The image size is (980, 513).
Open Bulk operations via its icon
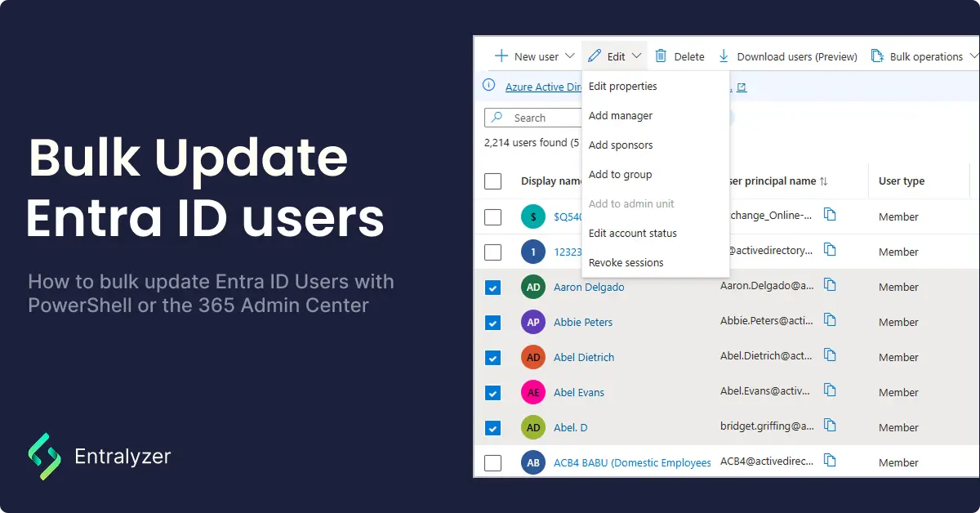878,56
